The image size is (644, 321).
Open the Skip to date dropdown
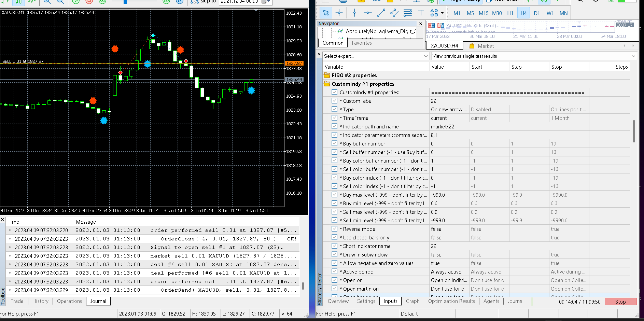[x=269, y=2]
